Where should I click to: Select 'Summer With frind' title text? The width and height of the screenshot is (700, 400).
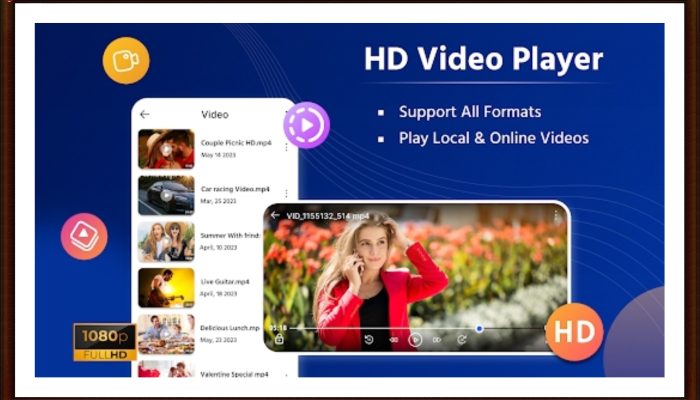coord(230,235)
